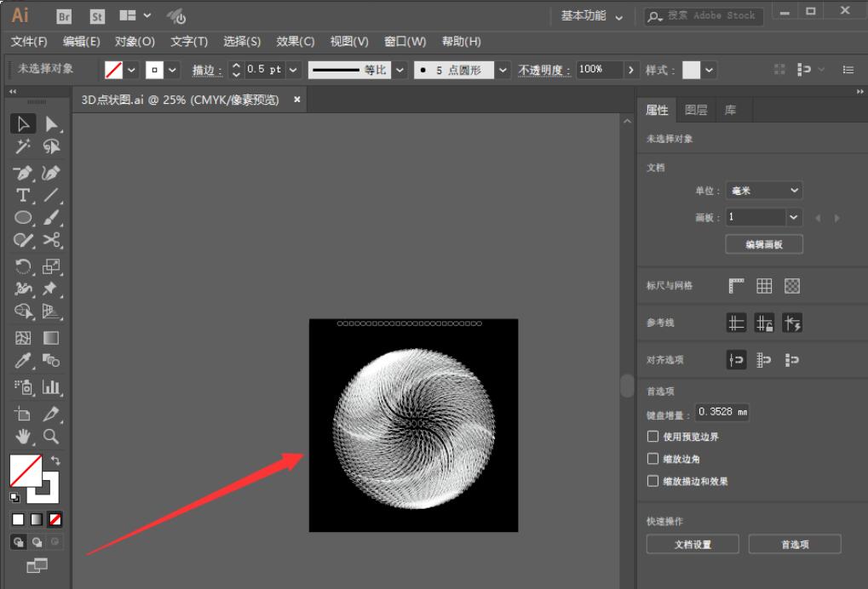
Task: Click the 首选项 button
Action: coord(795,545)
